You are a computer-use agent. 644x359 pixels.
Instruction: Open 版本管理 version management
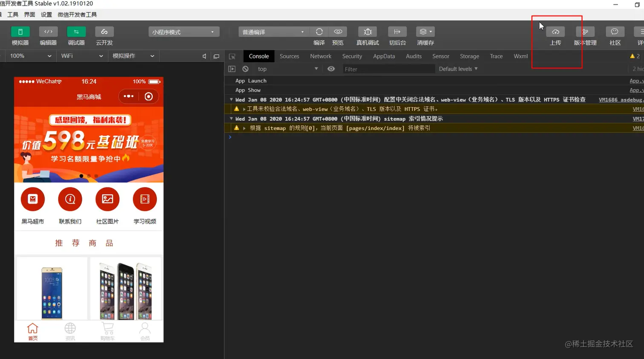[x=585, y=32]
